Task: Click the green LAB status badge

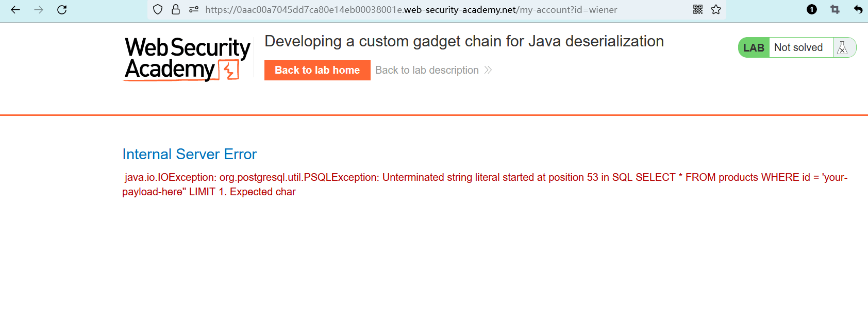Action: 754,48
